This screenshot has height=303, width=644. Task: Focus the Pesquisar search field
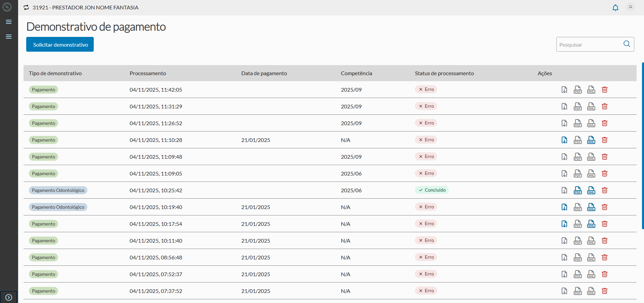(x=589, y=45)
